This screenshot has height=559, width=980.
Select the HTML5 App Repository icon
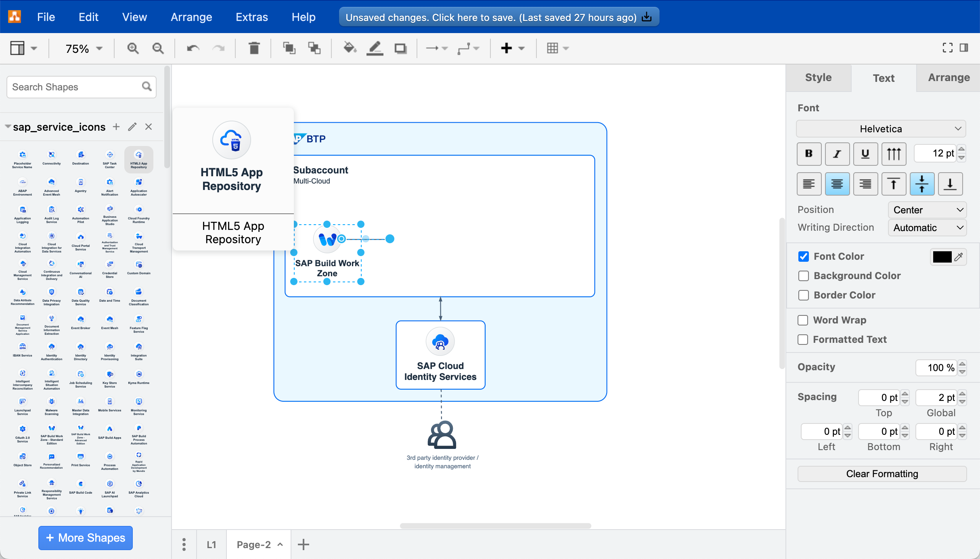click(139, 159)
